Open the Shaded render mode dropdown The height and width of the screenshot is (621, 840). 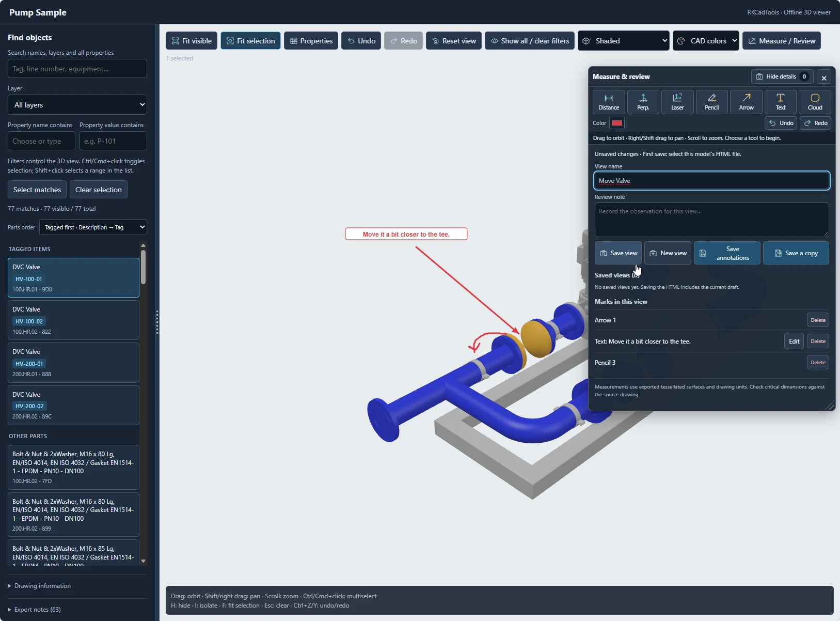[624, 41]
